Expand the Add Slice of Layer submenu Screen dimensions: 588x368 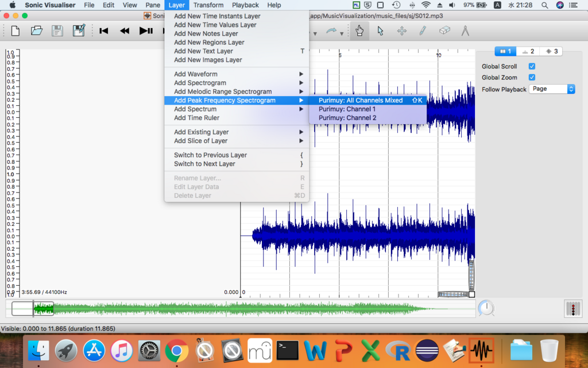click(x=237, y=141)
